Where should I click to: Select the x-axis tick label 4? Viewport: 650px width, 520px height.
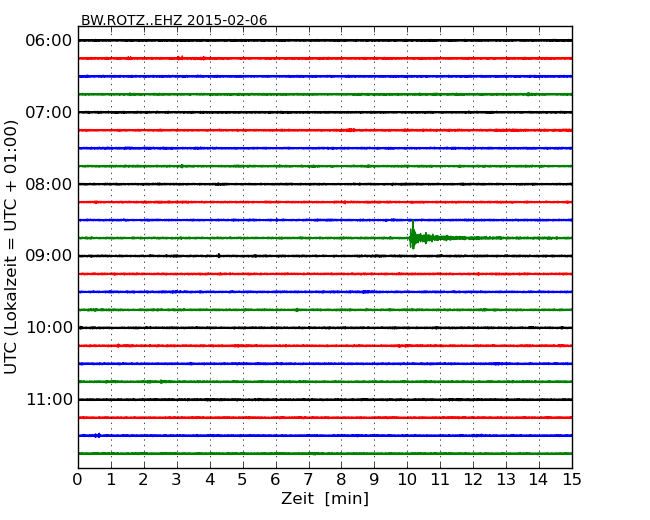coord(210,479)
